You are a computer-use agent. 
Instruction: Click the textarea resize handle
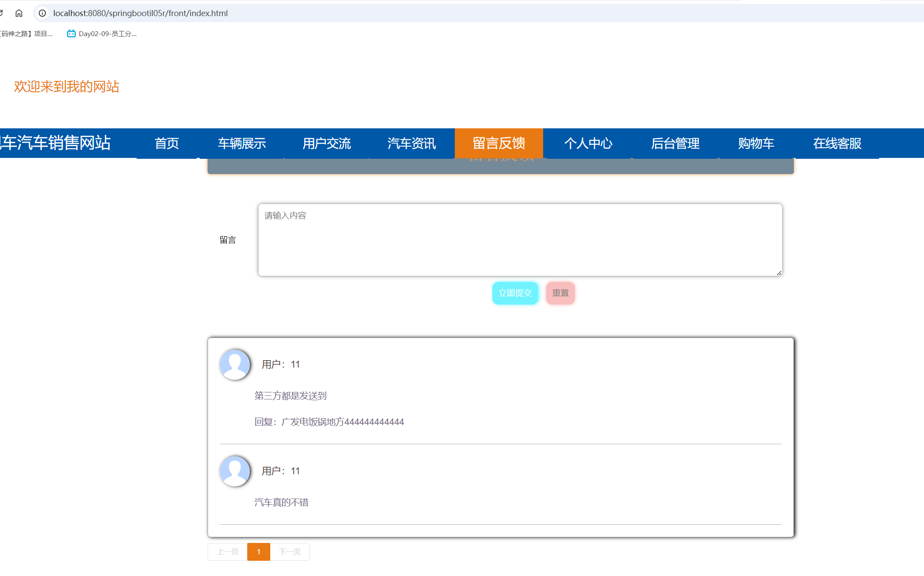(x=779, y=273)
